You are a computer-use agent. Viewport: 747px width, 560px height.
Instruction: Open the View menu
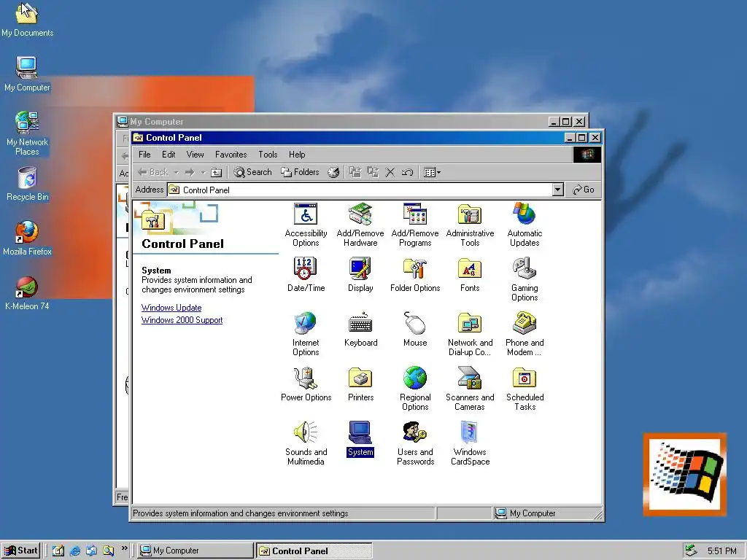click(195, 155)
